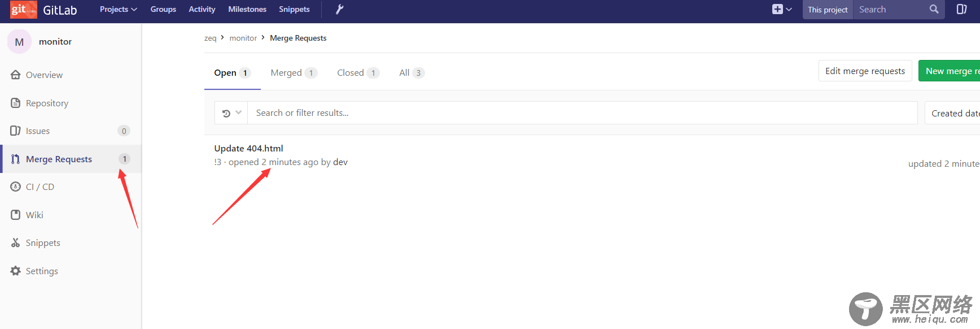Click This project search scope label

(x=828, y=9)
